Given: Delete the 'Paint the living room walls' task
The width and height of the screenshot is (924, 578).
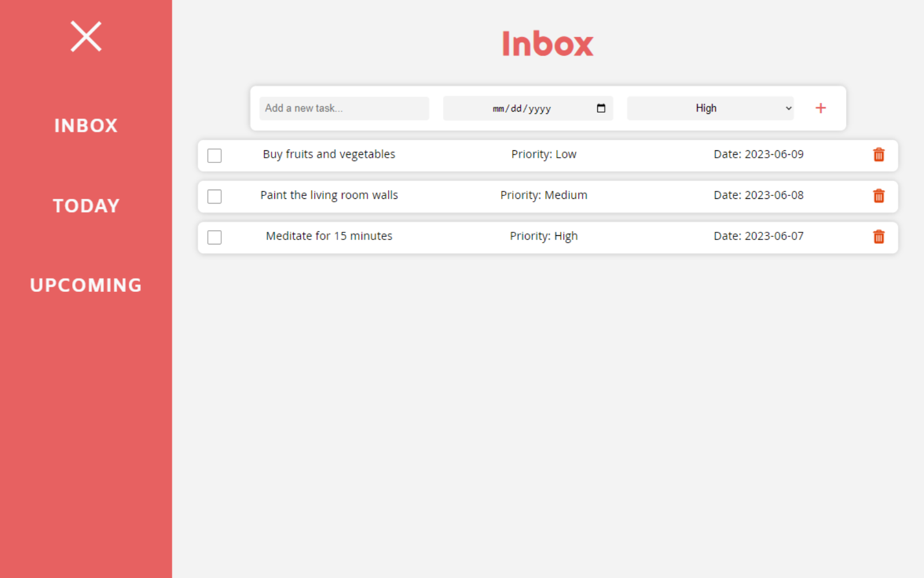Looking at the screenshot, I should point(878,196).
